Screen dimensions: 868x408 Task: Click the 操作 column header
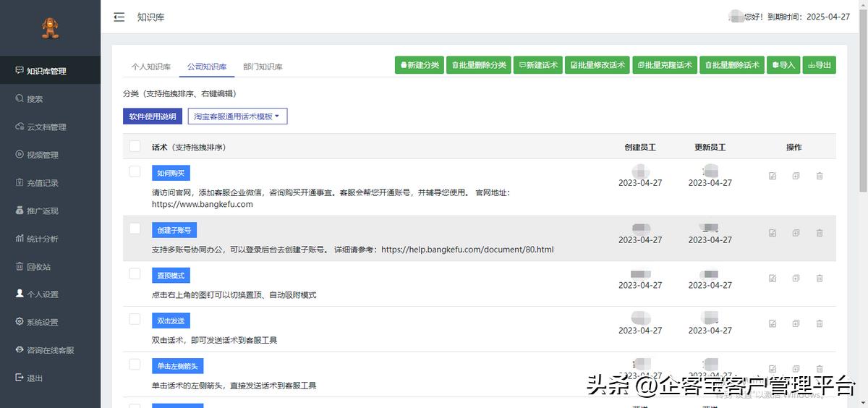pyautogui.click(x=794, y=147)
